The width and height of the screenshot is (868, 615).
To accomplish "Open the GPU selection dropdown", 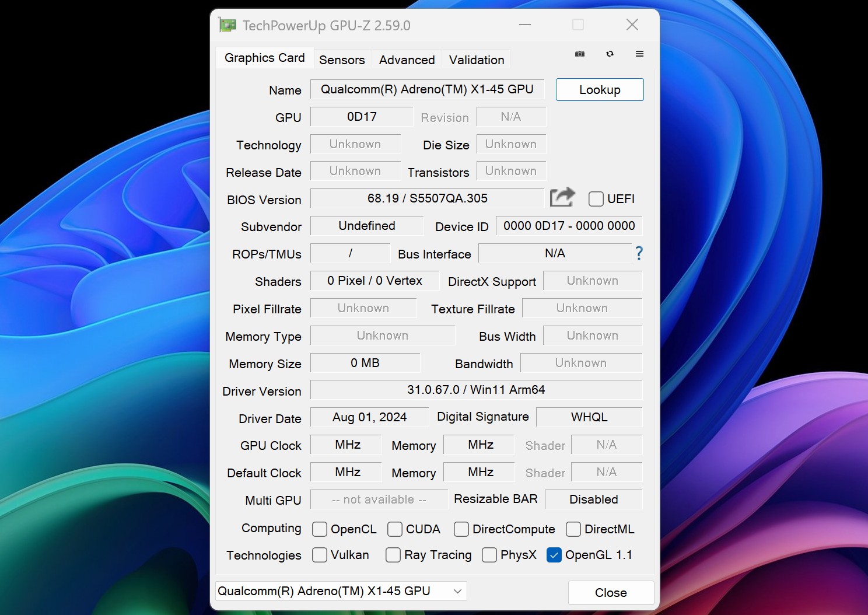I will pyautogui.click(x=341, y=591).
